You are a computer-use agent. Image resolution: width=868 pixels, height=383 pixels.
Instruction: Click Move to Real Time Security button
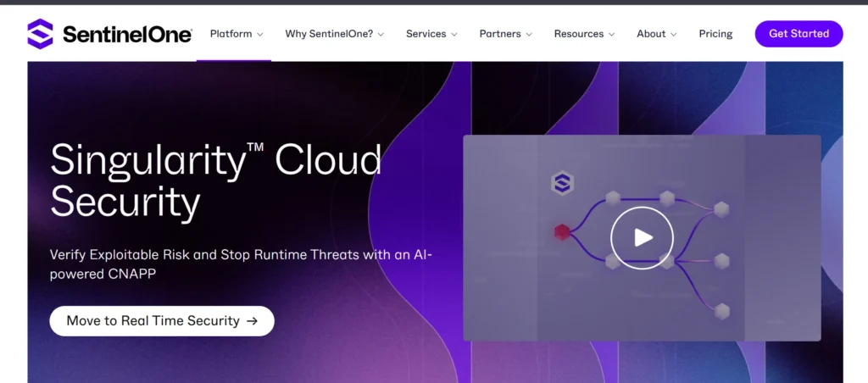(x=162, y=321)
